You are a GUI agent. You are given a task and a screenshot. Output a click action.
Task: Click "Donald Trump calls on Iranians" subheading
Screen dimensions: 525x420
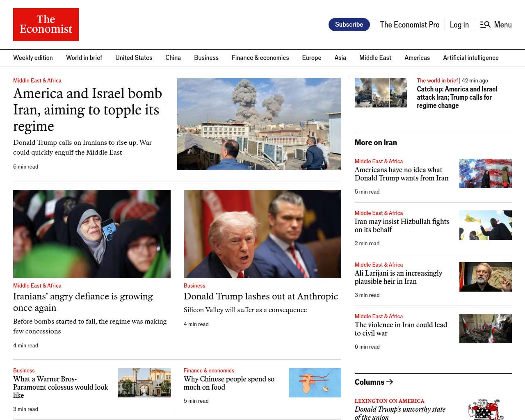coord(82,147)
